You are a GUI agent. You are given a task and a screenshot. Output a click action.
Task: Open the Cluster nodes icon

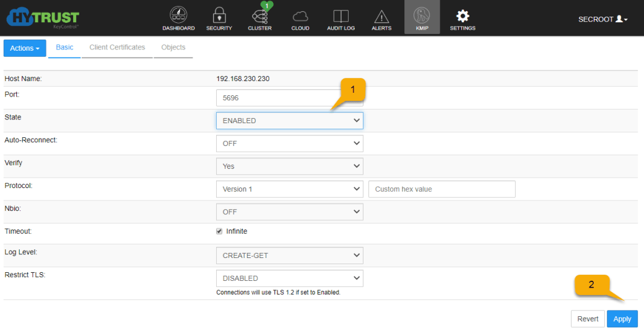click(x=259, y=16)
